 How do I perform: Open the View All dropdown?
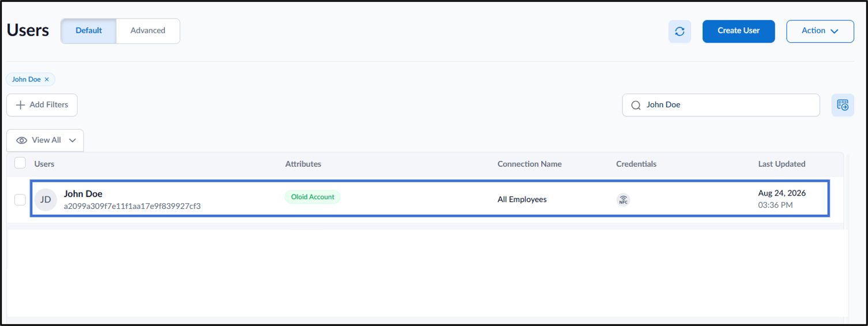point(45,140)
